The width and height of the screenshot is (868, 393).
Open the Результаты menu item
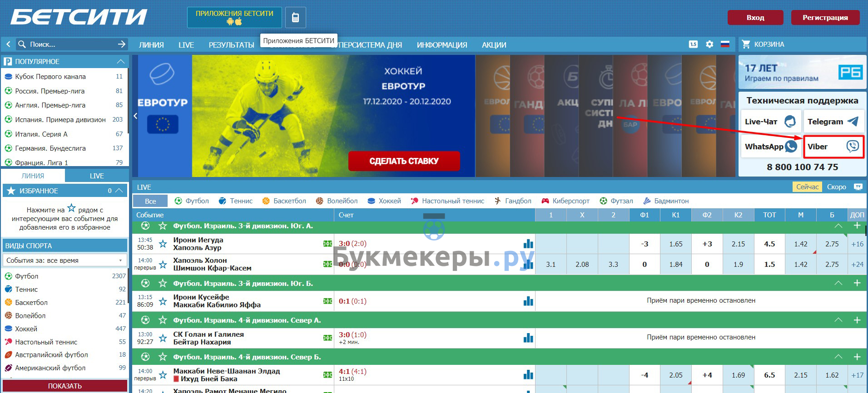[x=231, y=45]
